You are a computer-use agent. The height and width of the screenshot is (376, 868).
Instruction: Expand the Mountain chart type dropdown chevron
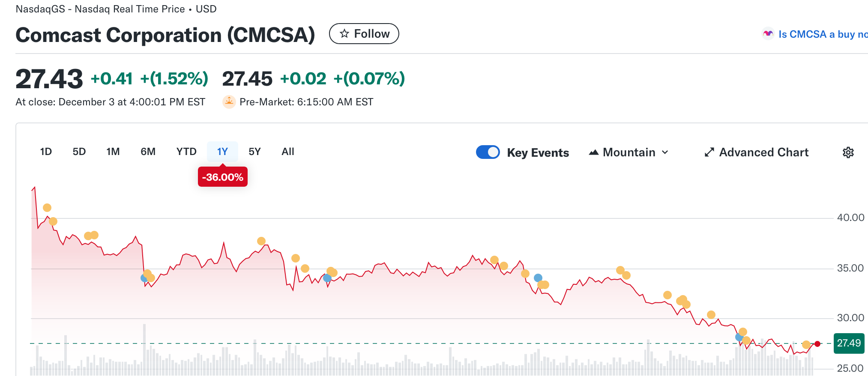click(665, 152)
